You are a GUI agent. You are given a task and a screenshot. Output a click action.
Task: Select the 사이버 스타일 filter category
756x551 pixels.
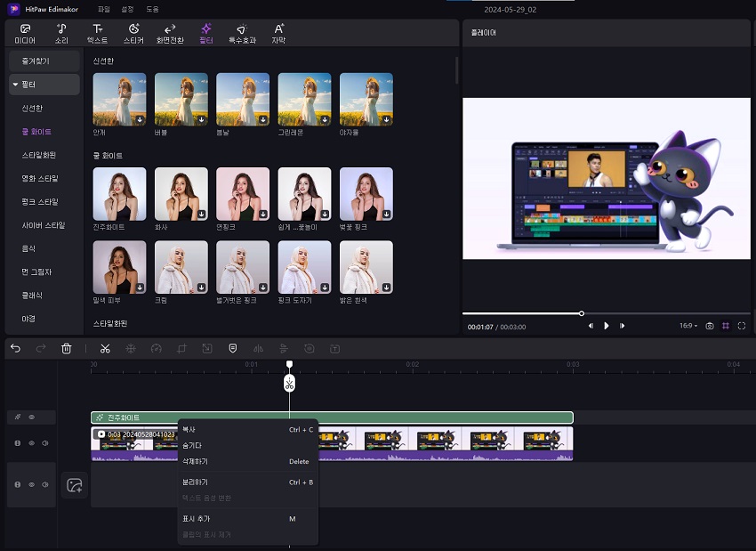coord(43,225)
